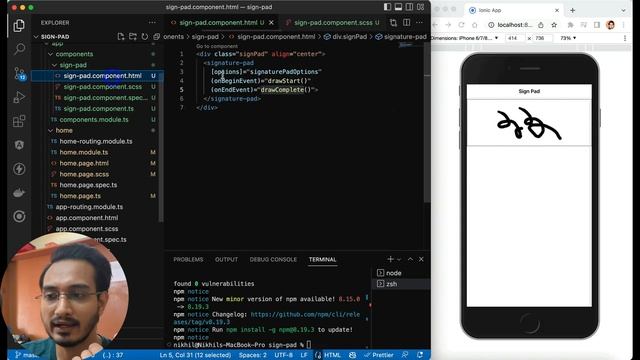Viewport: 640px width, 360px height.
Task: Change Spaces: 2 indentation setting
Action: coord(253,355)
